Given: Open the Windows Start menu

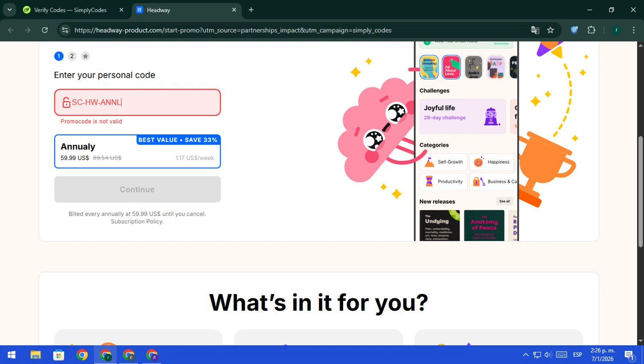Looking at the screenshot, I should click(x=12, y=355).
